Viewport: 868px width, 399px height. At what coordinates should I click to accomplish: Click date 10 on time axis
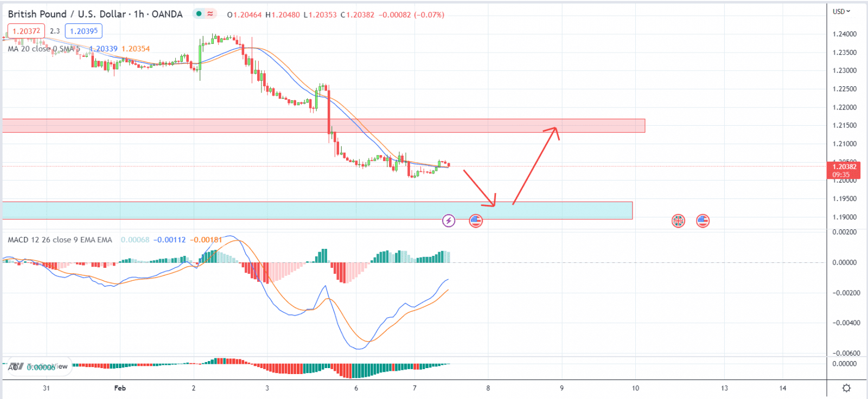click(x=635, y=388)
